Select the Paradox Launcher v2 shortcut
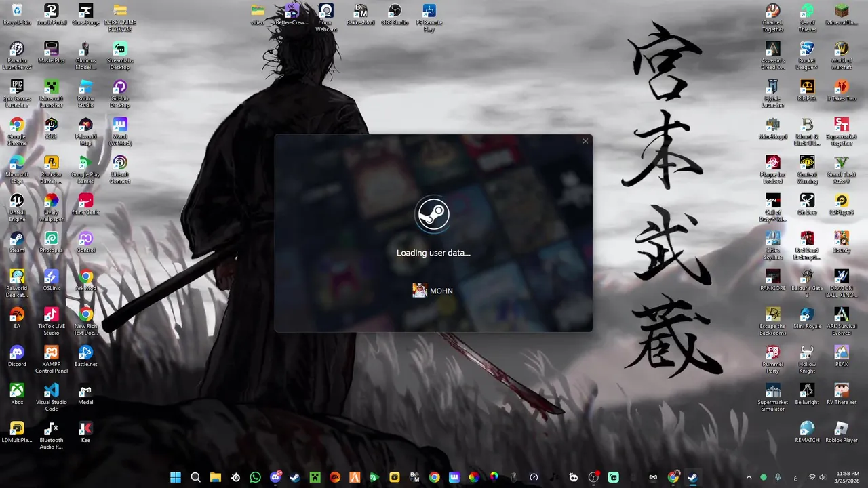The image size is (868, 488). tap(17, 56)
